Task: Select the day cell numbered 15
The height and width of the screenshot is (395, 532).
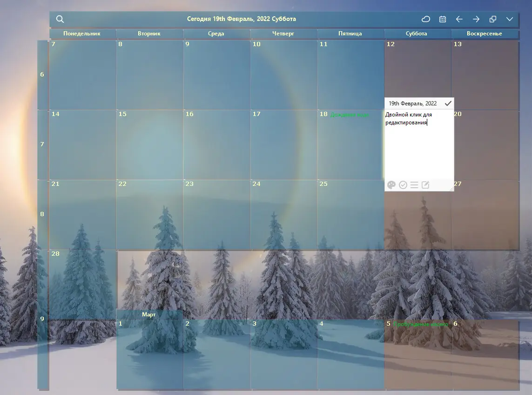Action: [149, 145]
